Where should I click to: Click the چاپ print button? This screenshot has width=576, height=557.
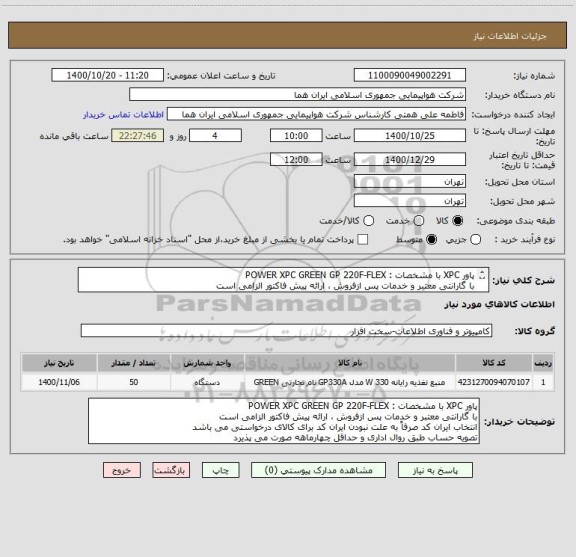coord(220,470)
